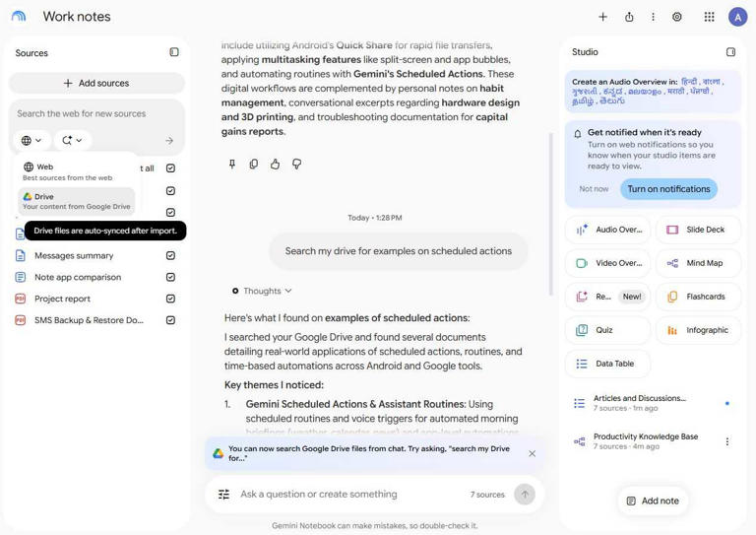
Task: Click the 7 sources count label
Action: [487, 495]
